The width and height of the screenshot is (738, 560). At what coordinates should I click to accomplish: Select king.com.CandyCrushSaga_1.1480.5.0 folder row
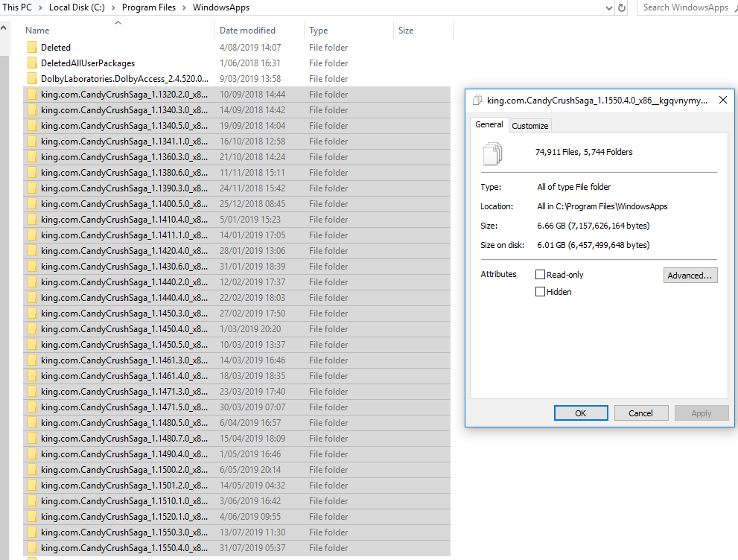click(x=237, y=422)
